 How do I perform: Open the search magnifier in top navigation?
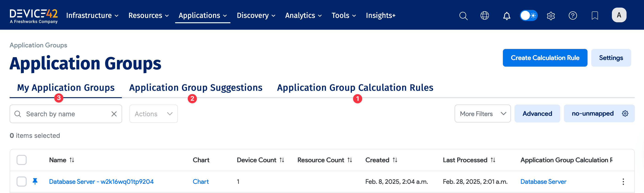[x=463, y=16]
